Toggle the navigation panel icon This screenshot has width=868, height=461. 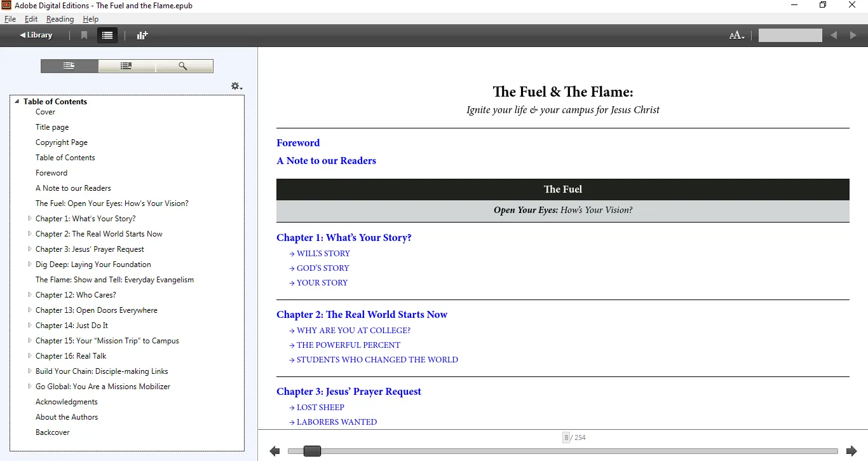[x=107, y=36]
